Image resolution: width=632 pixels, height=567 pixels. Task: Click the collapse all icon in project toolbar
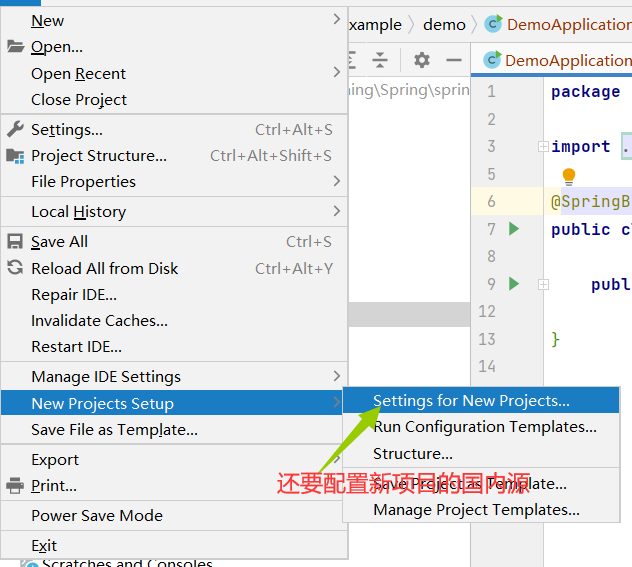click(380, 60)
